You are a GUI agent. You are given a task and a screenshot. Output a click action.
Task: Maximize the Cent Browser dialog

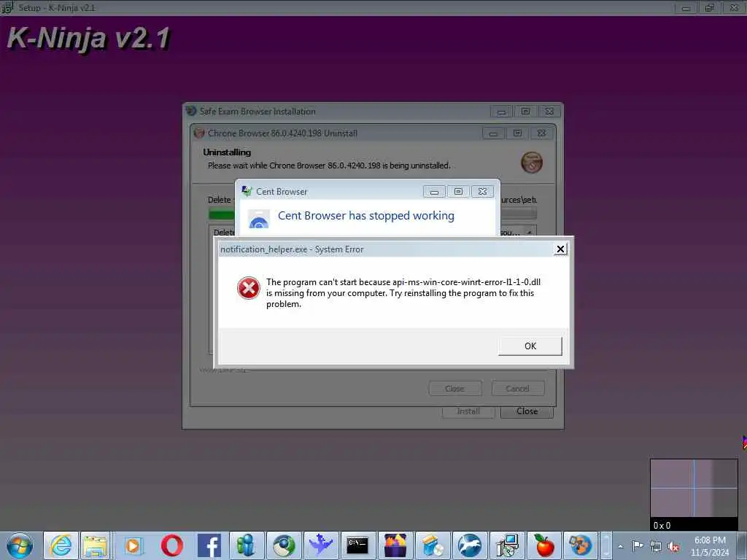coord(458,192)
